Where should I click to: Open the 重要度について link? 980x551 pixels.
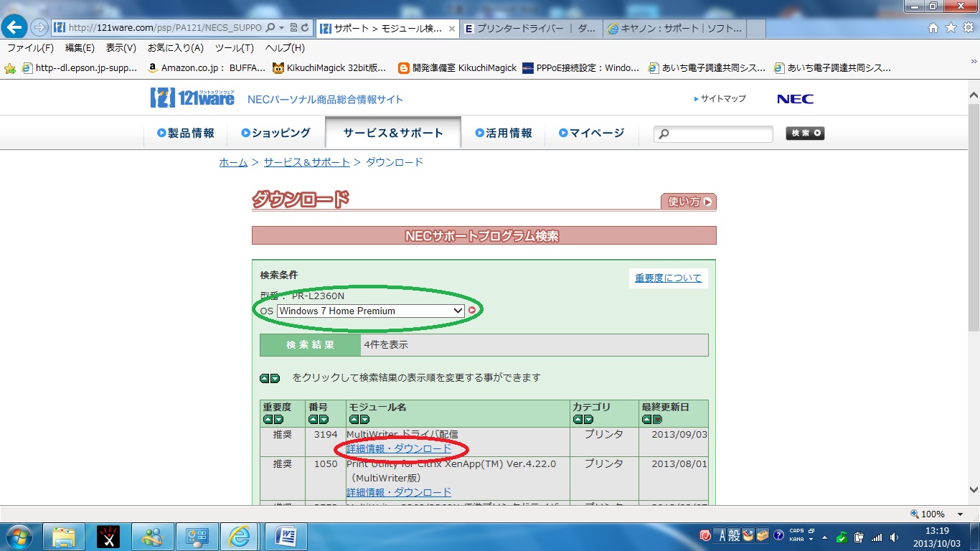669,278
